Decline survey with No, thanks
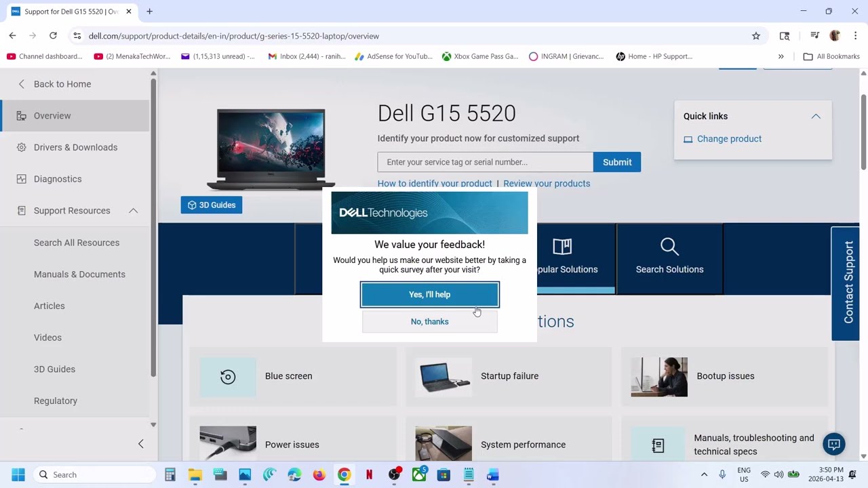Screen dimensions: 868x488 point(430,322)
